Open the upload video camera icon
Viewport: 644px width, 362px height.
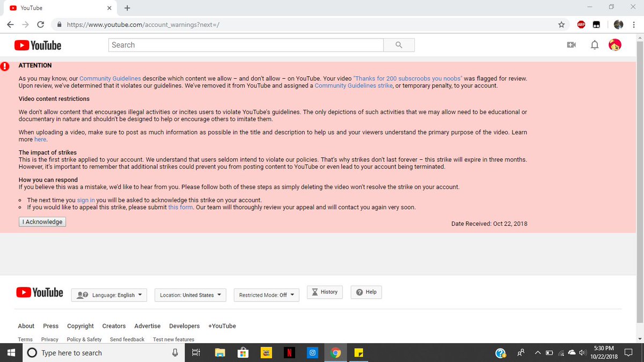pyautogui.click(x=571, y=45)
